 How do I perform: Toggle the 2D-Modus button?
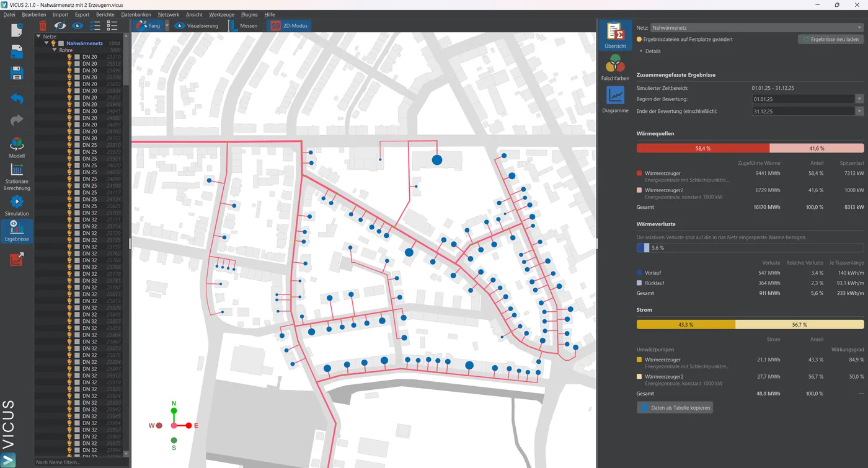289,26
